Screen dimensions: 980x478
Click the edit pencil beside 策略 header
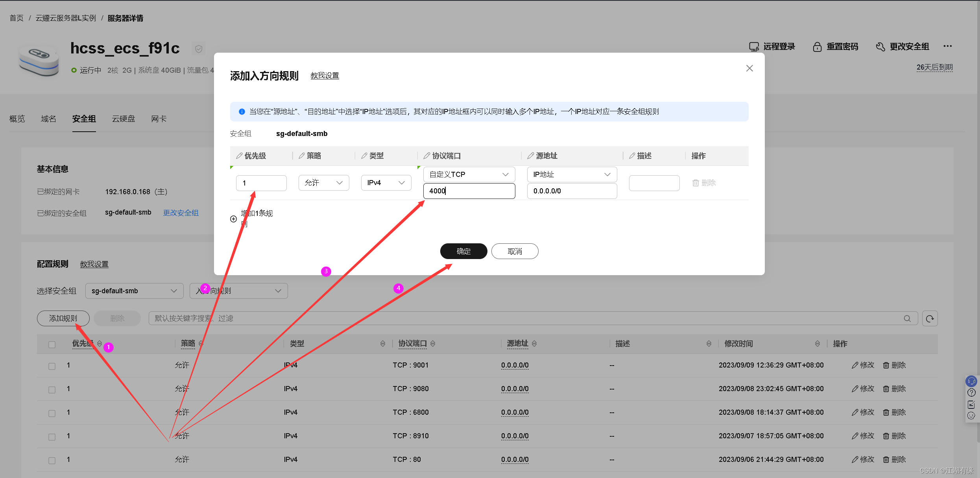tap(302, 156)
